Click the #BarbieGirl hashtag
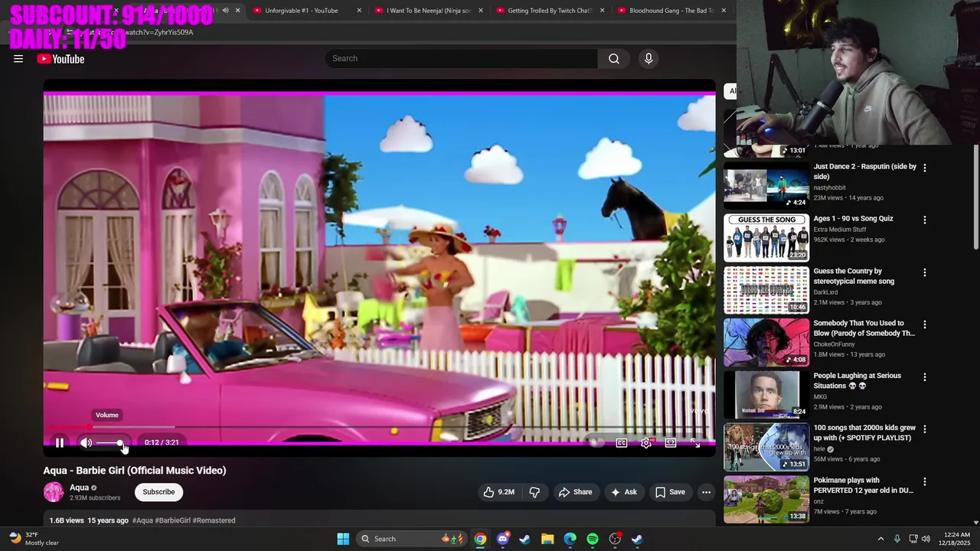Screen dimensions: 980x551 tap(173, 520)
